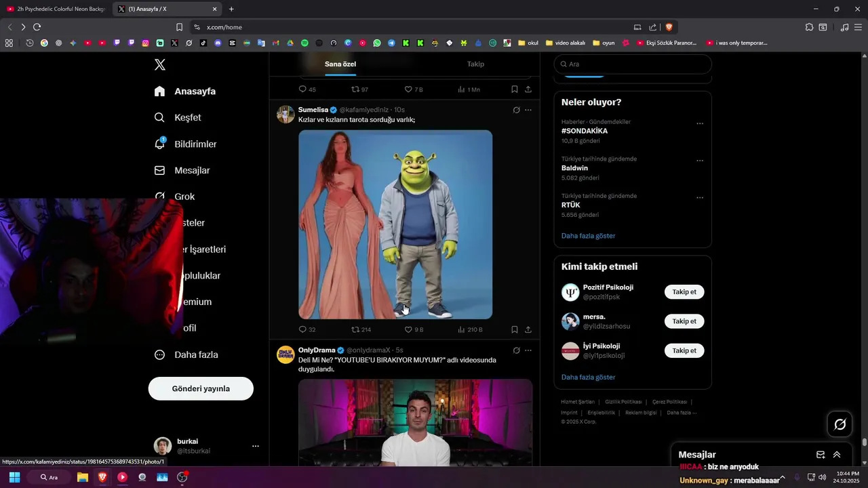This screenshot has width=868, height=488.
Task: Open Spotify bookmark in bookmarks bar
Action: pyautogui.click(x=304, y=43)
